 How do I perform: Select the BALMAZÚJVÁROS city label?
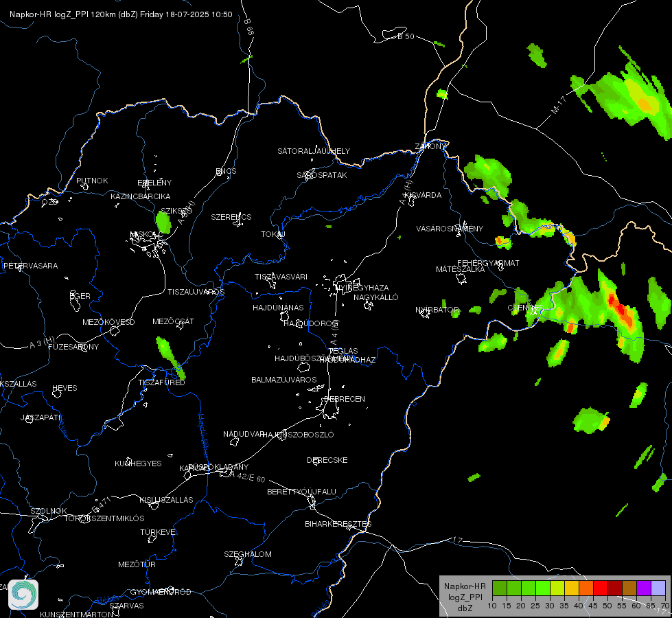[283, 380]
